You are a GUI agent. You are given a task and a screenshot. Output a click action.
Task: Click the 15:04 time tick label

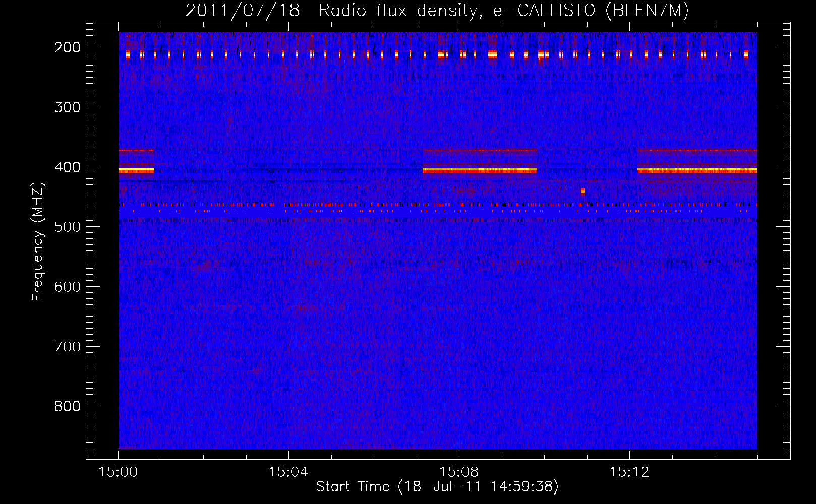(x=288, y=472)
